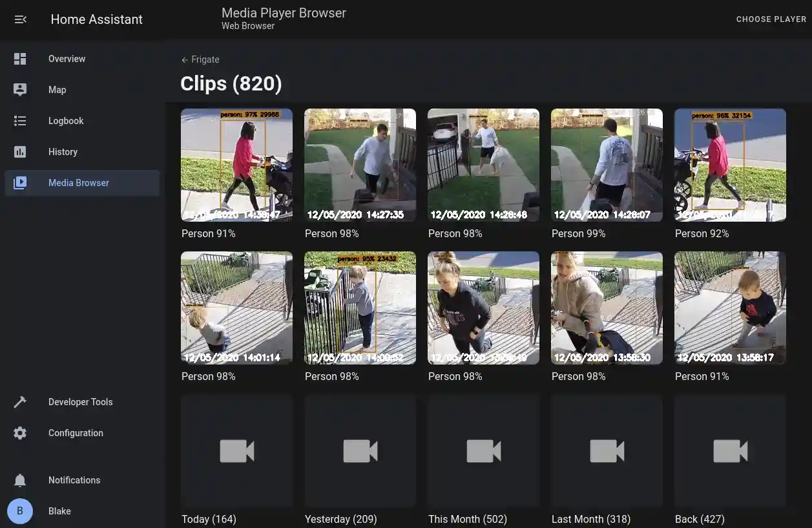This screenshot has width=812, height=528.
Task: Select the Developer Tools hammer icon
Action: pyautogui.click(x=20, y=402)
